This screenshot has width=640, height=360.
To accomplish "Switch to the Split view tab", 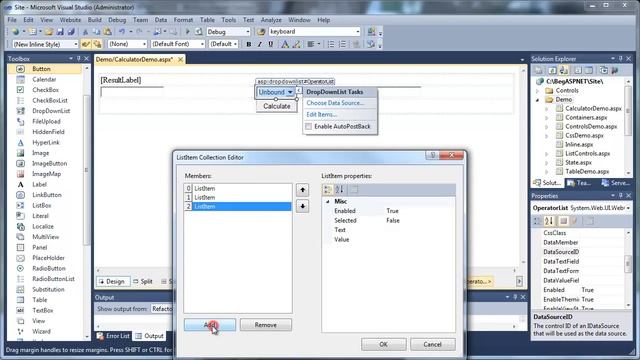I will click(143, 282).
